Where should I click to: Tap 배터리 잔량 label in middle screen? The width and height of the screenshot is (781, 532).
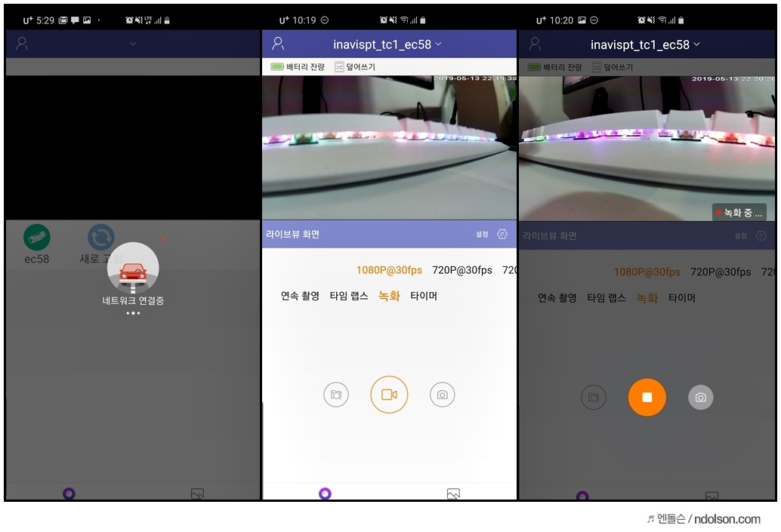tap(305, 66)
